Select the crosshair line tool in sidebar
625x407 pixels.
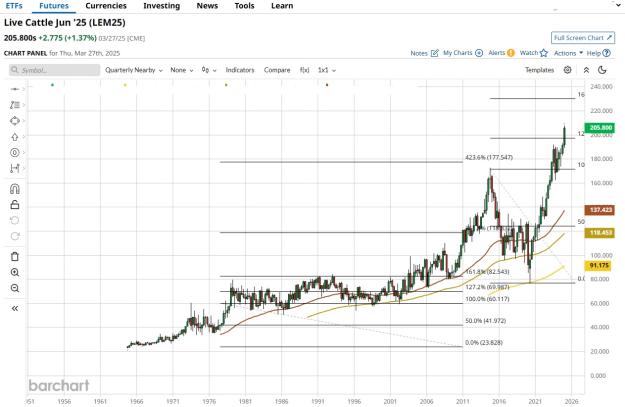[15, 89]
